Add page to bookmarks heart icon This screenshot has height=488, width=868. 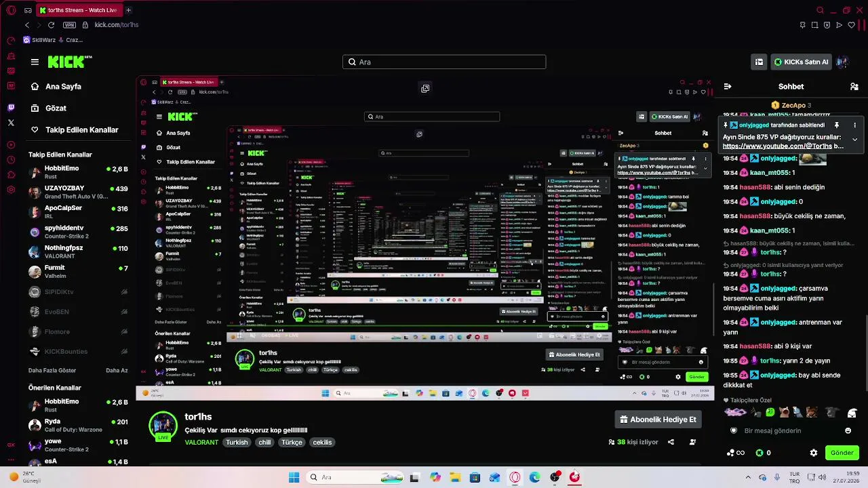click(851, 25)
